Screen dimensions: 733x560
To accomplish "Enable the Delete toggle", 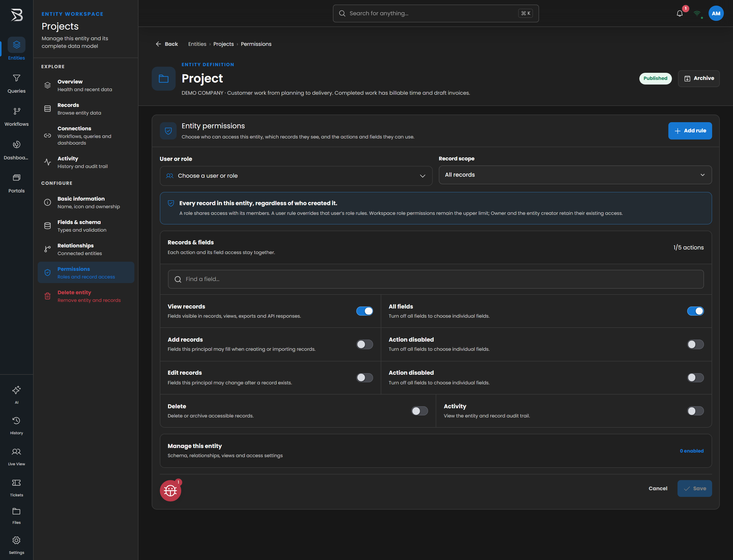I will [420, 411].
